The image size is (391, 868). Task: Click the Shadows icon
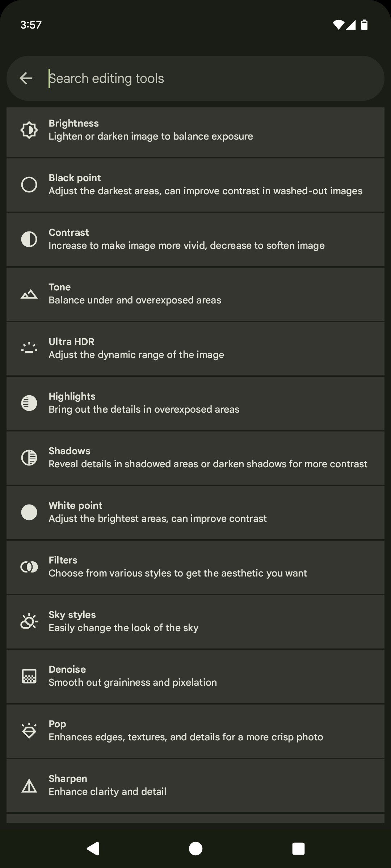pos(29,458)
